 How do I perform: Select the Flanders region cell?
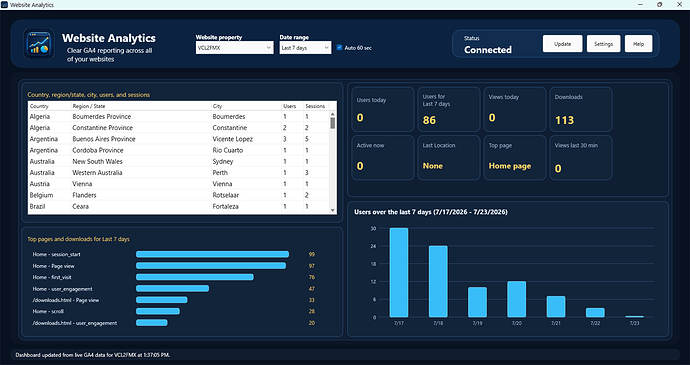(x=141, y=195)
